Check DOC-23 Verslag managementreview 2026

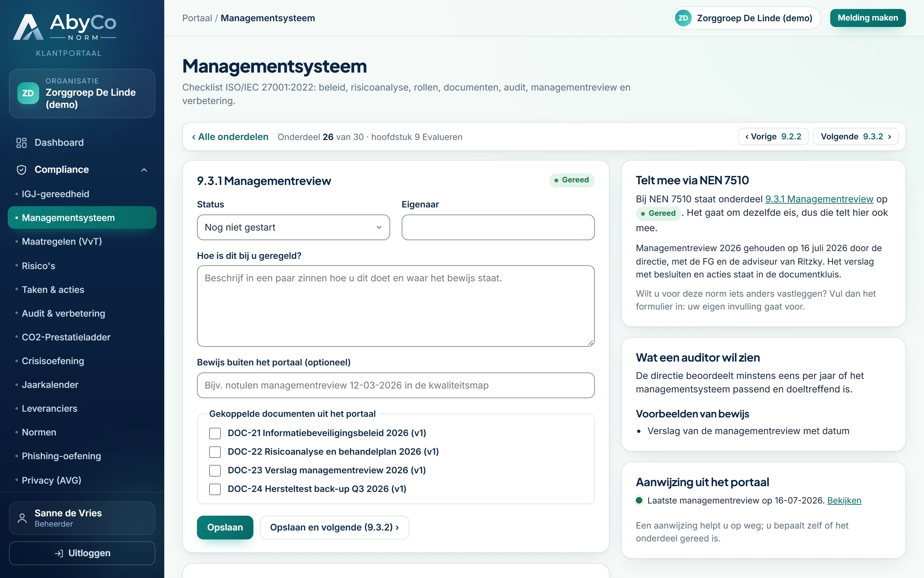pos(215,470)
